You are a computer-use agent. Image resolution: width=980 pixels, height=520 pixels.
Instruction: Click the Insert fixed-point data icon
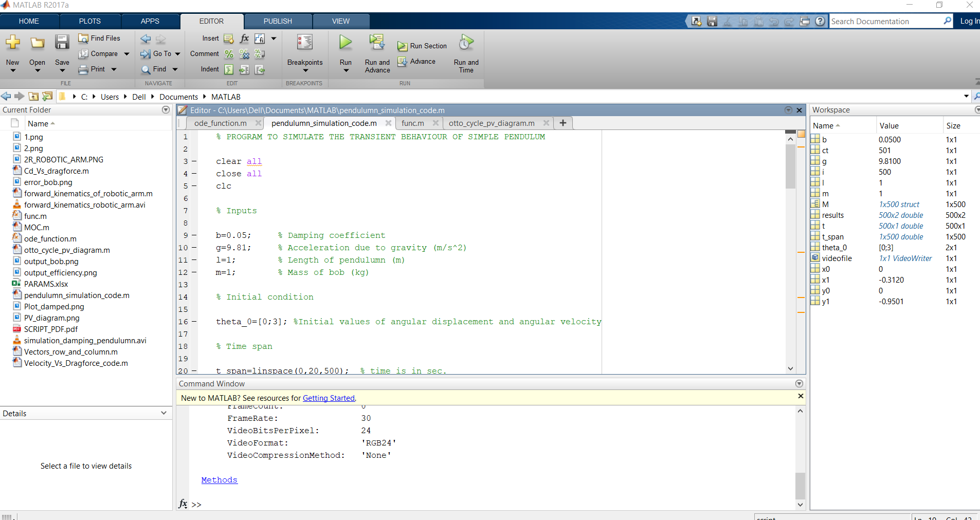point(260,39)
